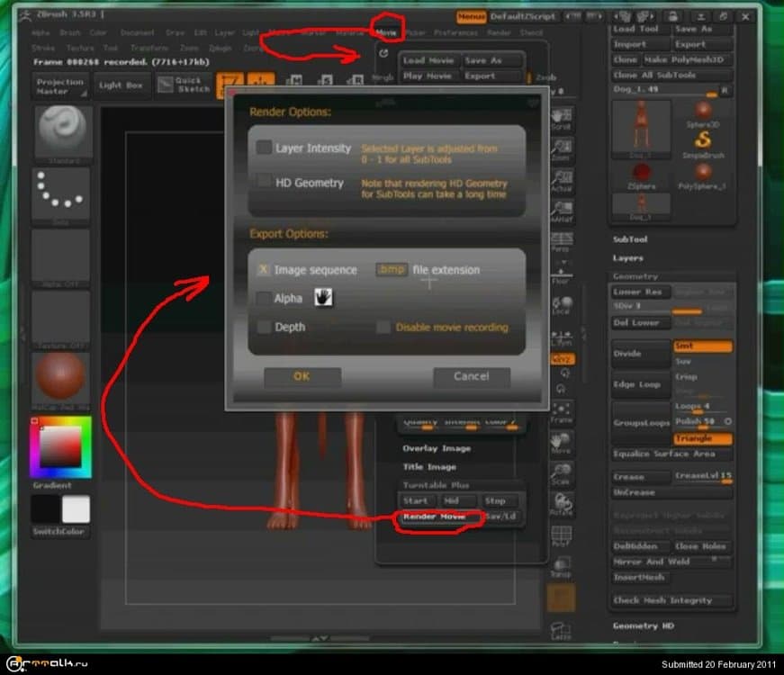Viewport: 784px width, 675px height.
Task: Toggle the PolyF polyframe display
Action: (x=561, y=538)
